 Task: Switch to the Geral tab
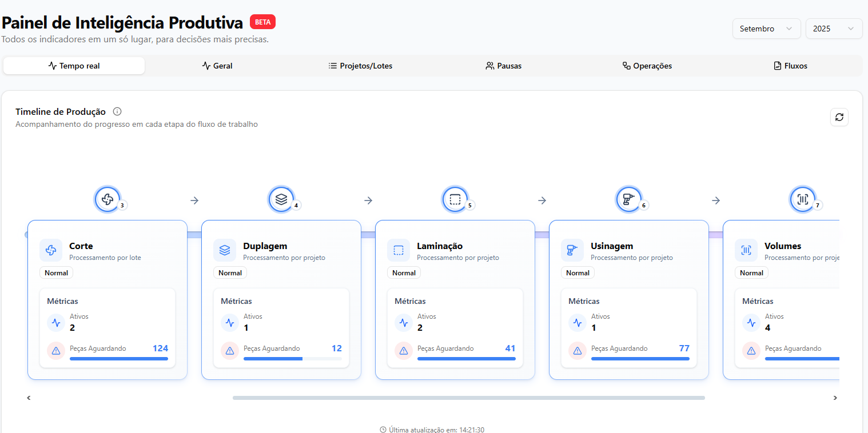pyautogui.click(x=217, y=66)
